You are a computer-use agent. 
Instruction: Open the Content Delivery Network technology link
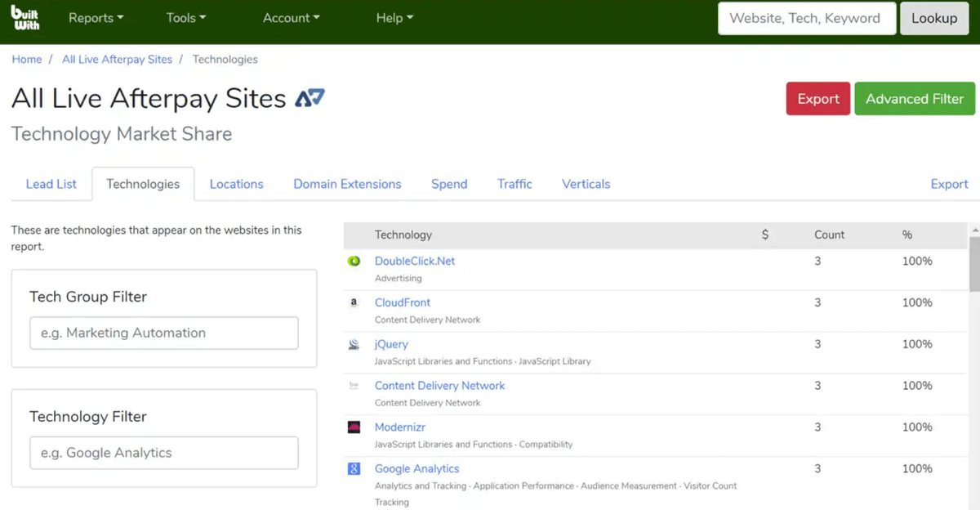click(x=440, y=386)
